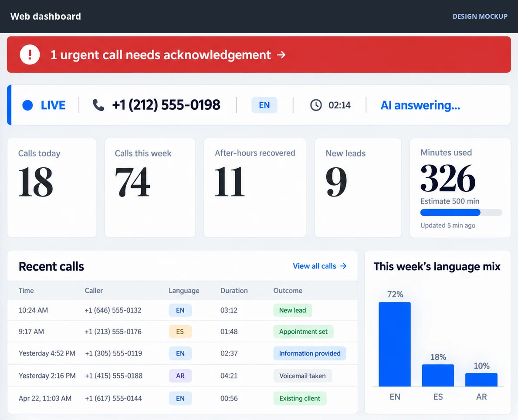Click the live call EN language badge
This screenshot has height=420, width=518.
(x=264, y=105)
